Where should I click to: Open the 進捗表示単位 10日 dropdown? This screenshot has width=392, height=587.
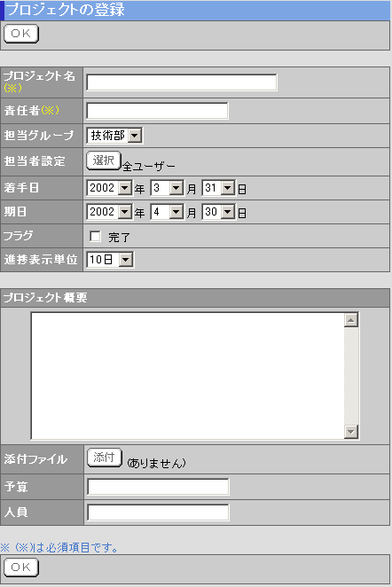110,260
